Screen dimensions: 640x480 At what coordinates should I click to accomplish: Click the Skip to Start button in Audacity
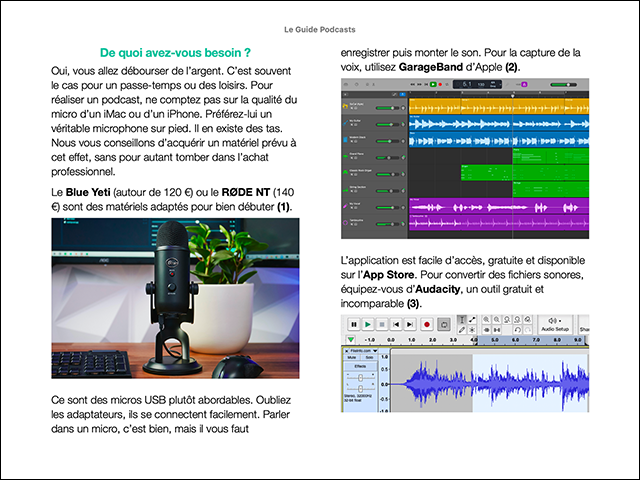pos(396,324)
